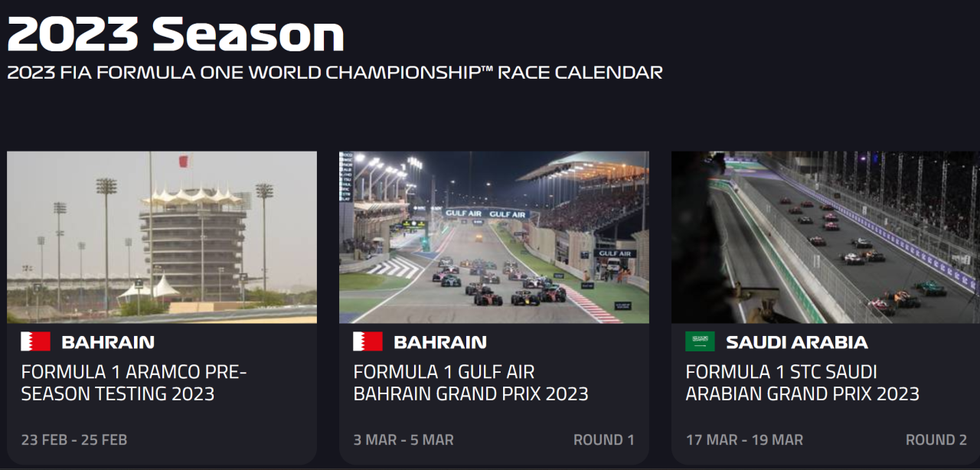Viewport: 980px width, 470px height.
Task: Click the 23 FEB - 25 FEB date
Action: [x=74, y=440]
